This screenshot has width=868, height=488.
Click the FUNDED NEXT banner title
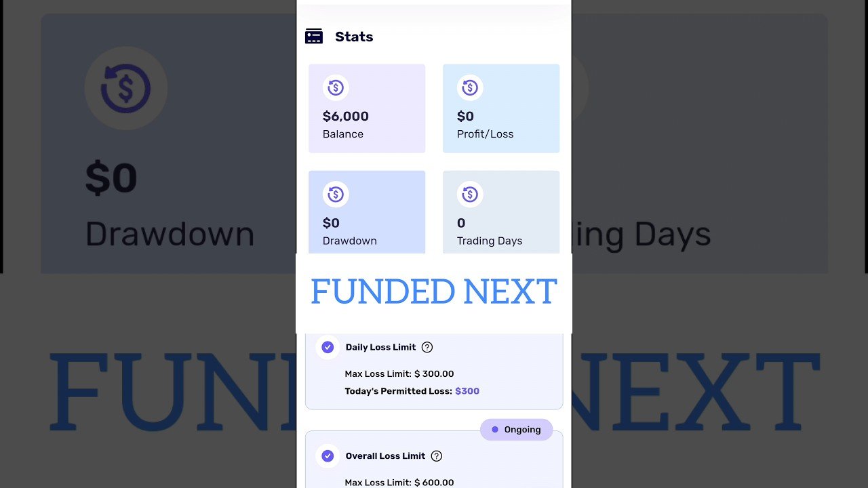tap(434, 292)
